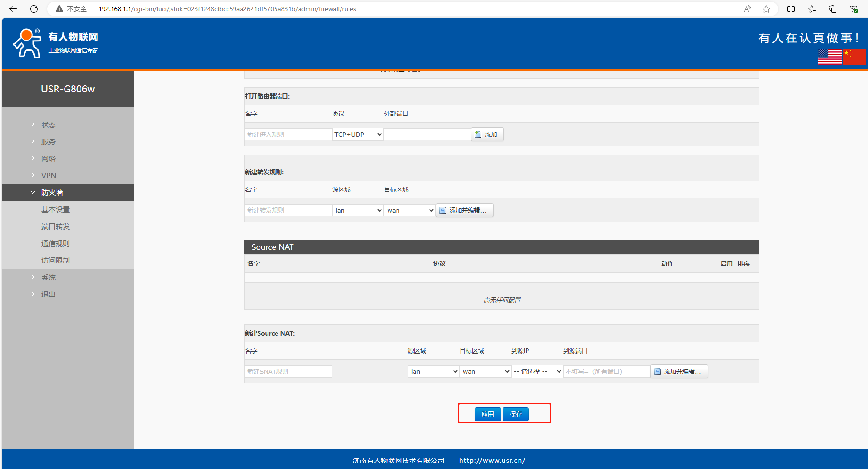Open the TCP+UDP protocol dropdown
The image size is (868, 469).
pyautogui.click(x=358, y=134)
